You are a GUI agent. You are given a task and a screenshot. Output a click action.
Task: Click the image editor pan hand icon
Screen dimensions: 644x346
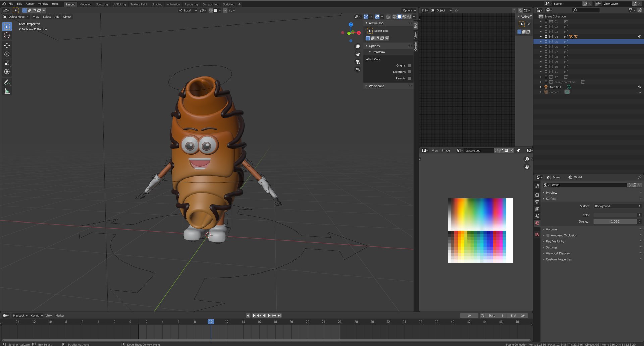(x=527, y=167)
